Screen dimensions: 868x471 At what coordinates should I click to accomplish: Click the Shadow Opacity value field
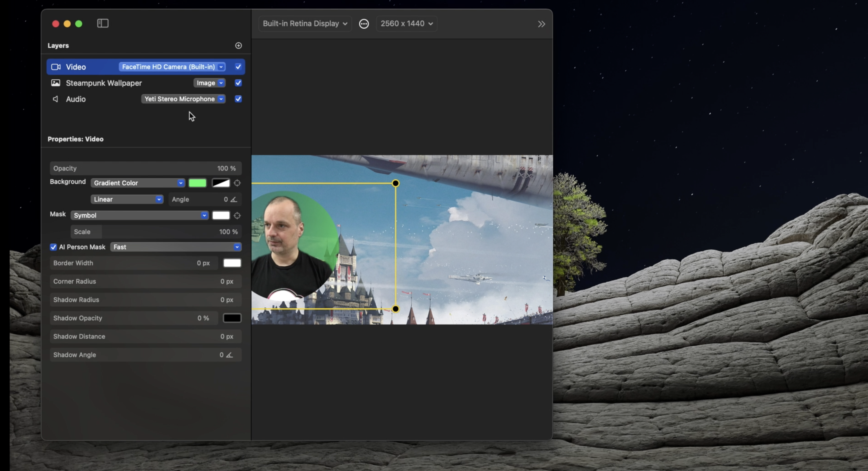point(134,318)
